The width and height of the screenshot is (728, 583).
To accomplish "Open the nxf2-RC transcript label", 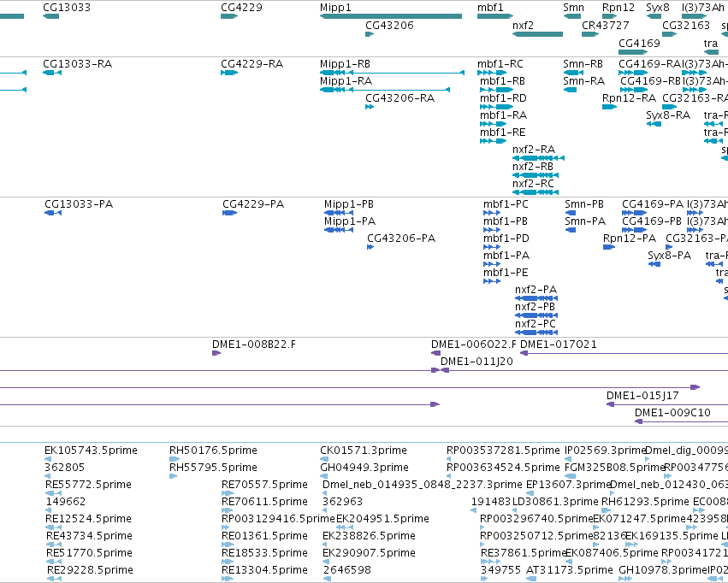I will 534,184.
